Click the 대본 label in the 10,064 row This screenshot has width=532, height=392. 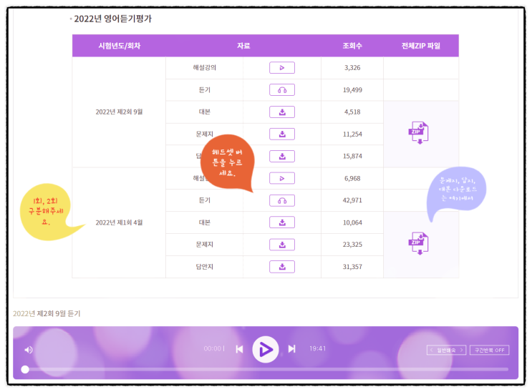pyautogui.click(x=204, y=222)
